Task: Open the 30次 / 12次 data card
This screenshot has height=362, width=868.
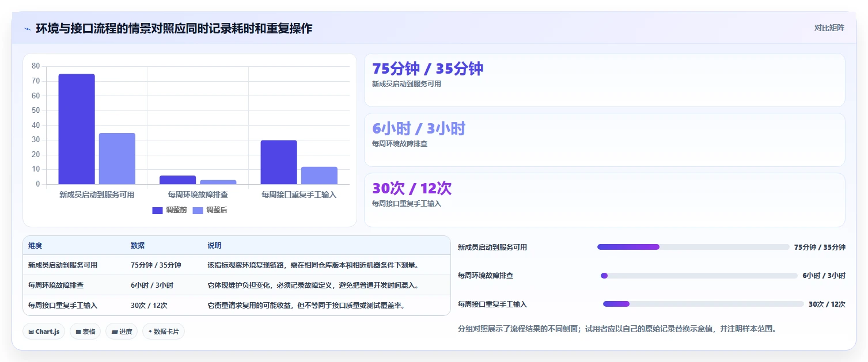Action: click(x=604, y=200)
